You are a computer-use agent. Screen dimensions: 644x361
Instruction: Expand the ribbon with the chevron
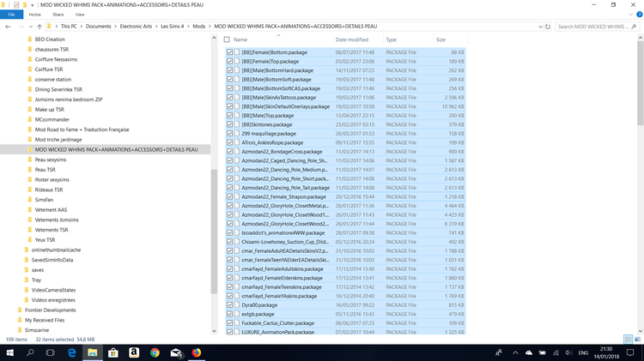coord(631,15)
